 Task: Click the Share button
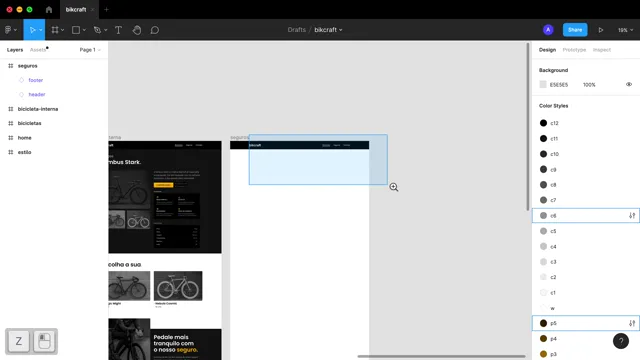pos(575,30)
